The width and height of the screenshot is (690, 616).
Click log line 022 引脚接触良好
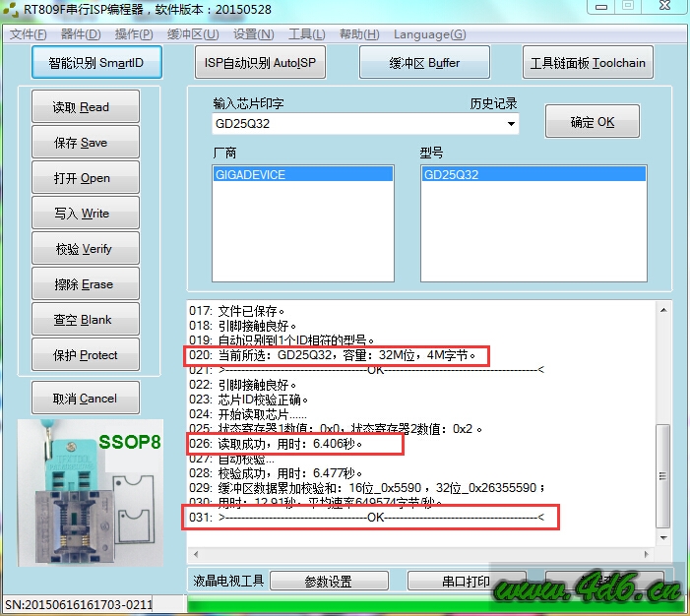pos(243,385)
